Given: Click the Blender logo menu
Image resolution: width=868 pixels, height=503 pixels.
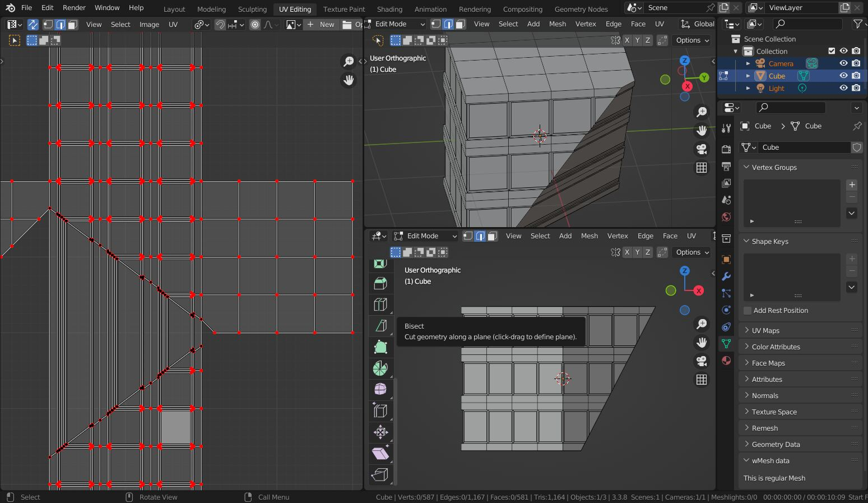Looking at the screenshot, I should (10, 8).
